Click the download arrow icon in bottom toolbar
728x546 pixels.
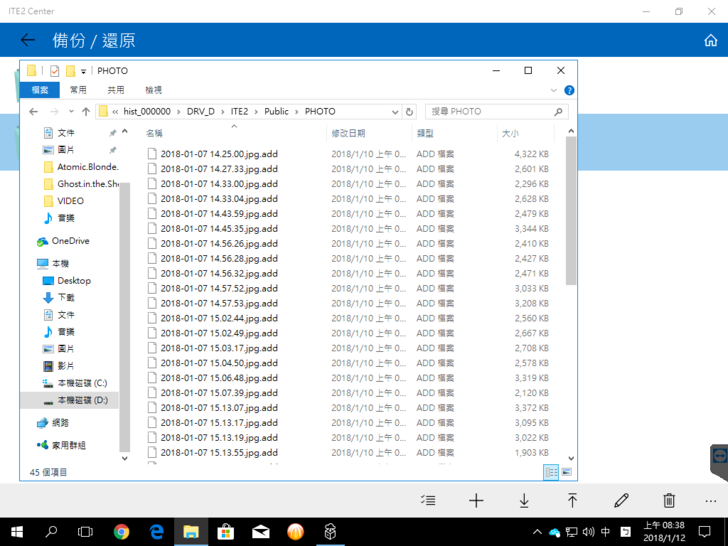(524, 500)
